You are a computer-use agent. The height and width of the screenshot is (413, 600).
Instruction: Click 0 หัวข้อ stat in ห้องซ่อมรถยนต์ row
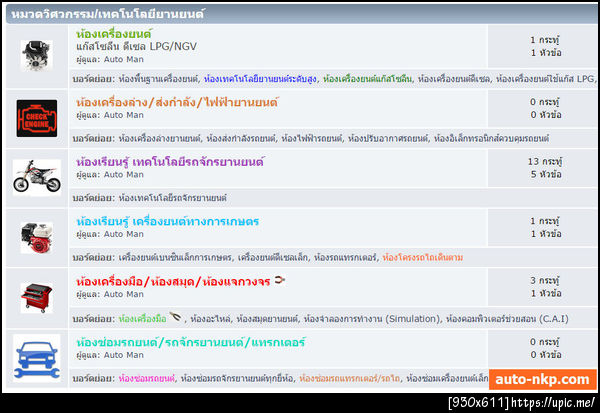[546, 355]
